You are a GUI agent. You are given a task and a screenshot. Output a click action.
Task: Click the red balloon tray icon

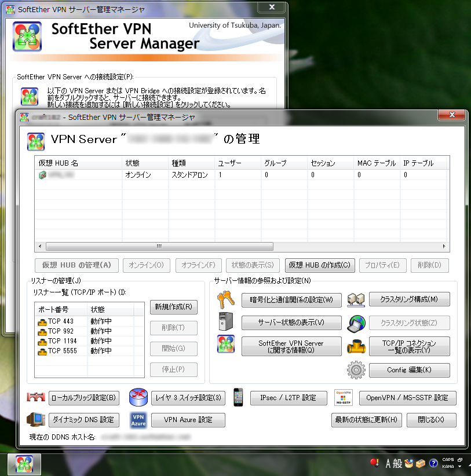click(374, 463)
